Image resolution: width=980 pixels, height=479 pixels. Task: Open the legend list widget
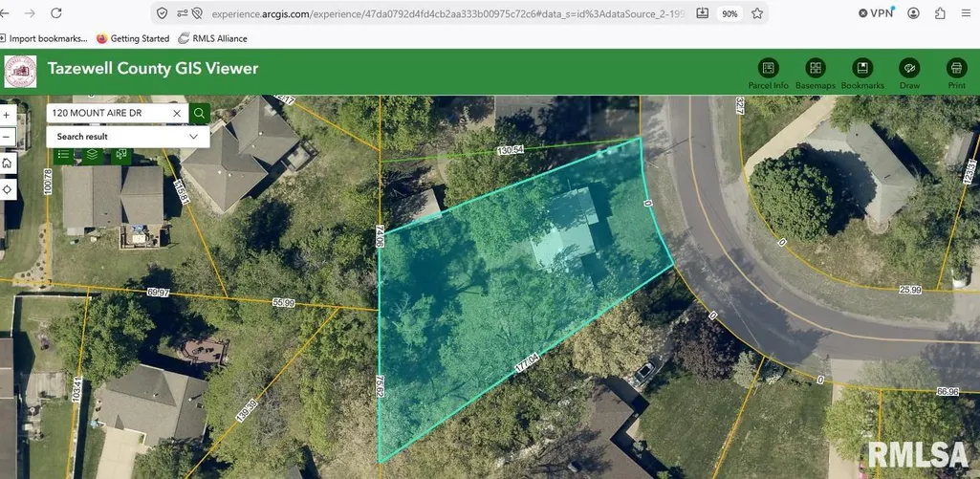coord(63,154)
